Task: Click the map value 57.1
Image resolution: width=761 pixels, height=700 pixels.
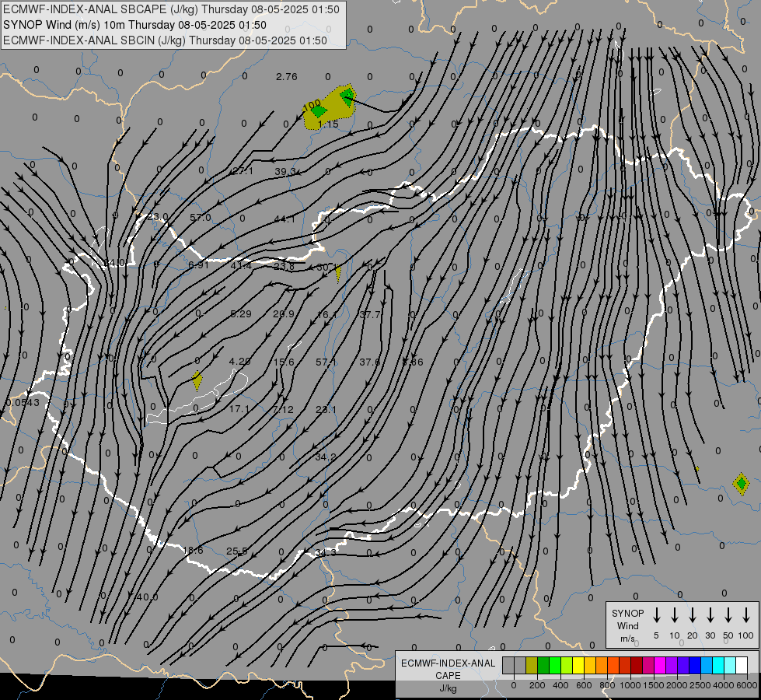Action: [x=326, y=362]
